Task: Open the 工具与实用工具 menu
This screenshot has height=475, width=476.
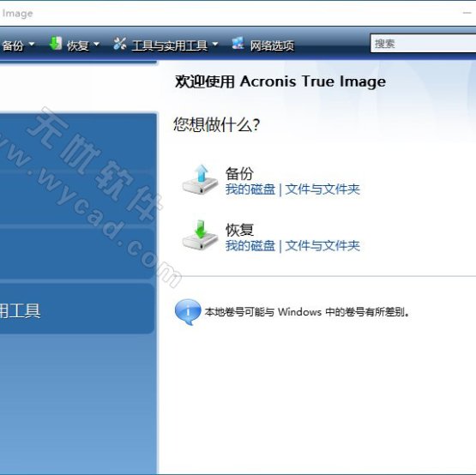Action: coord(170,45)
